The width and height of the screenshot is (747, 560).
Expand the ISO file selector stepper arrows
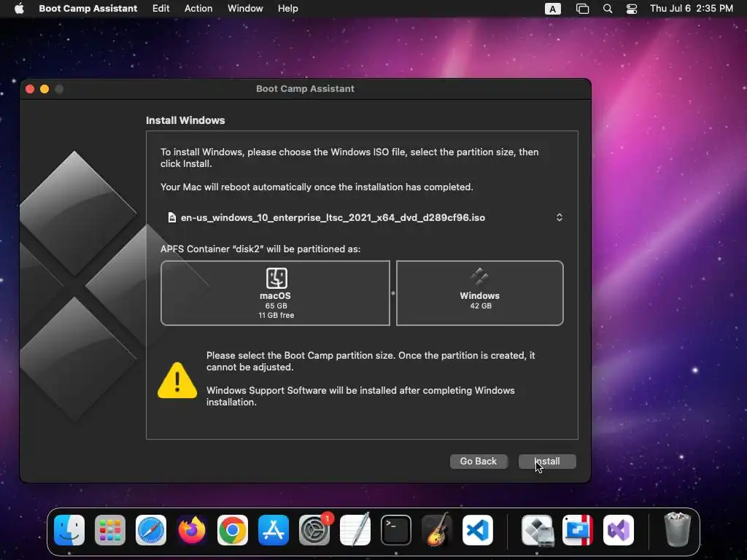pyautogui.click(x=560, y=217)
